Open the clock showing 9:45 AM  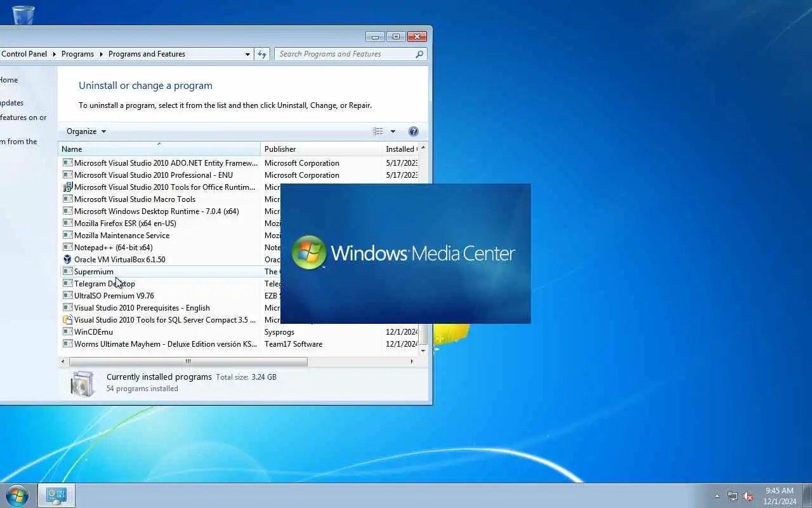click(780, 496)
